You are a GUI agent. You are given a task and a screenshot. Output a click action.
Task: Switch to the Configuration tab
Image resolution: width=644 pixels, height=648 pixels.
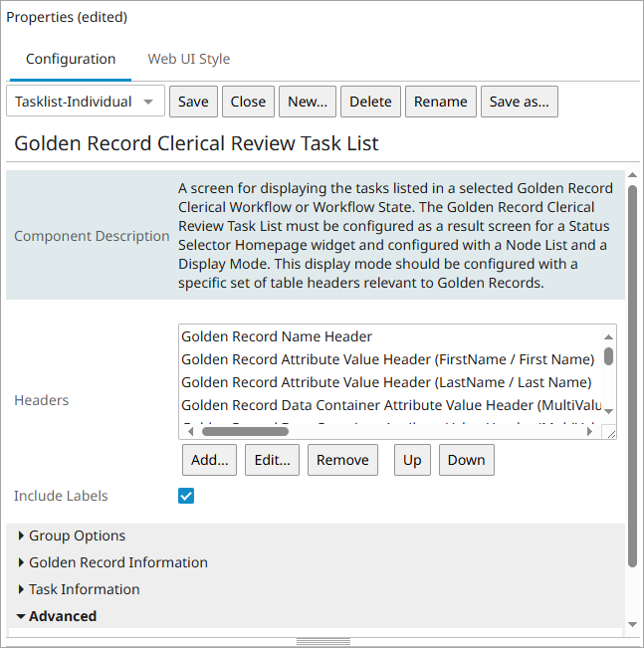tap(71, 59)
